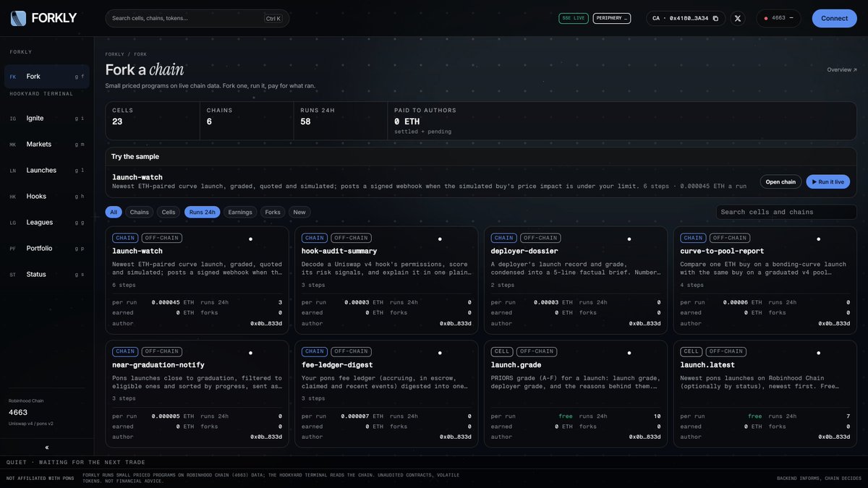The height and width of the screenshot is (488, 868).
Task: Click the CHAINS 6 stat
Action: 247,121
